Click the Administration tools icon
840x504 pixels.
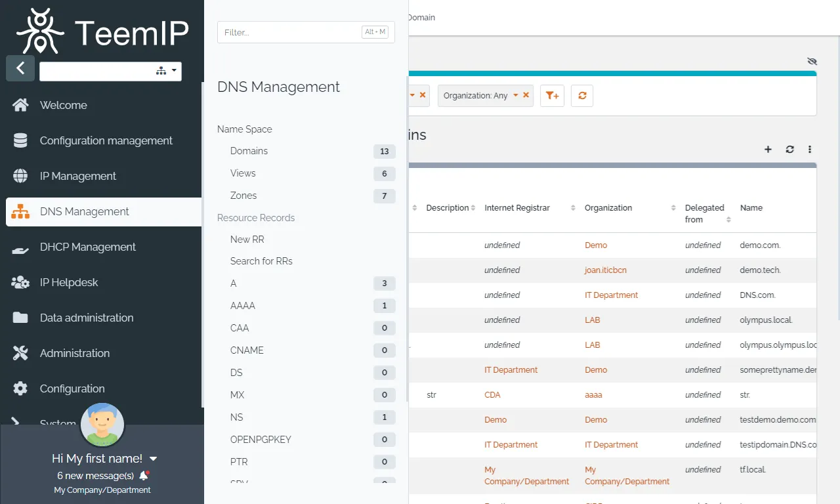coord(20,353)
